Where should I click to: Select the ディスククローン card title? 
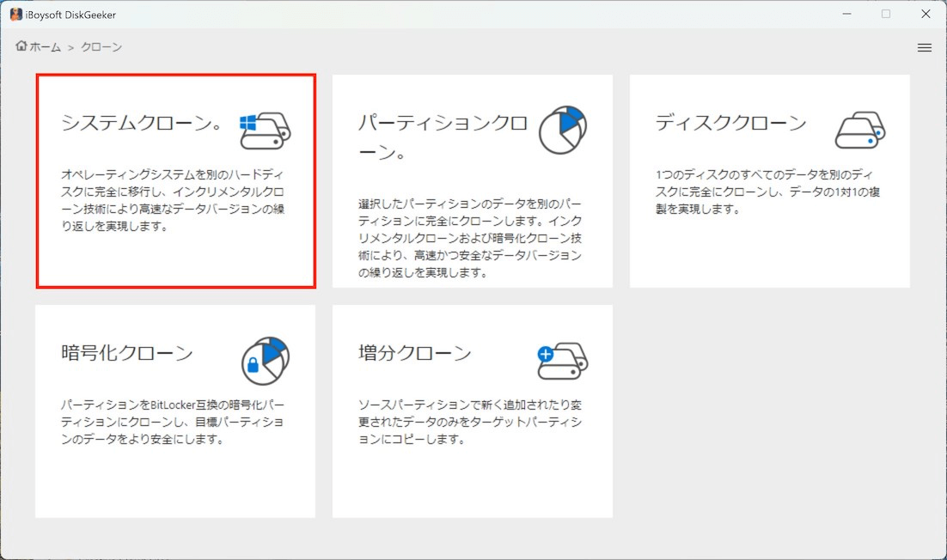(730, 123)
